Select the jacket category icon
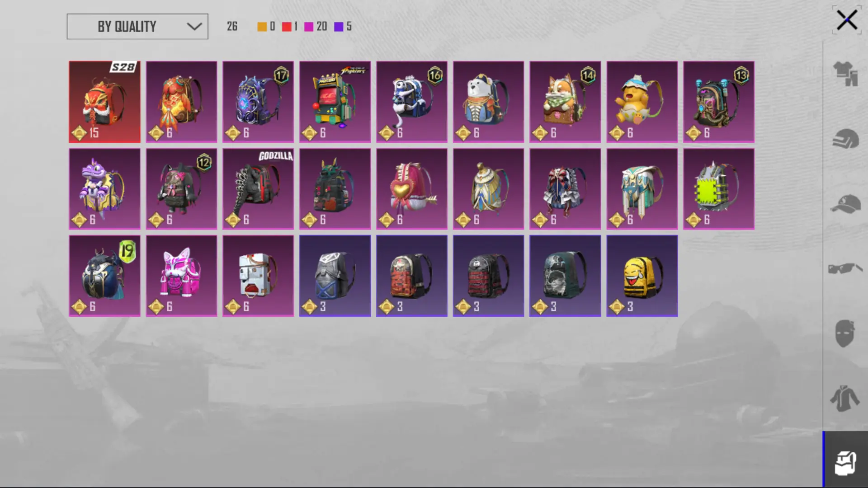 tap(845, 399)
